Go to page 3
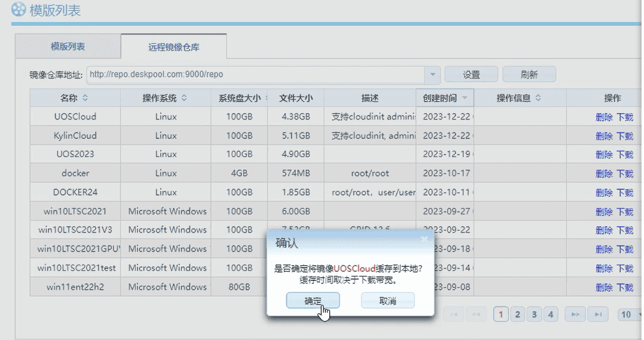644x340 pixels. 534,314
